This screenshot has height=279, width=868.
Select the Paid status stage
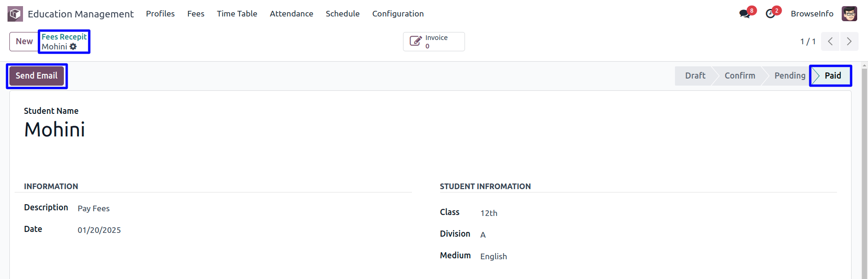tap(831, 76)
